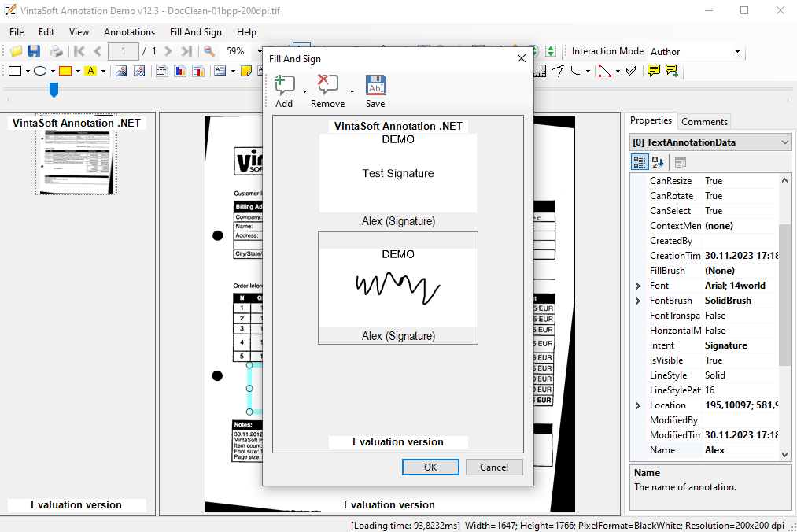Save signatures with the Save icon

375,85
